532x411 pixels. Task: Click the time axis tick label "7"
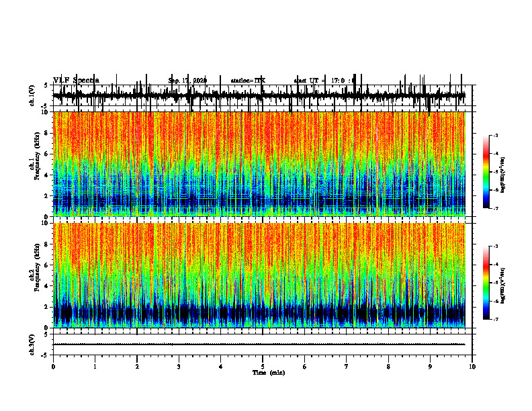[347, 367]
